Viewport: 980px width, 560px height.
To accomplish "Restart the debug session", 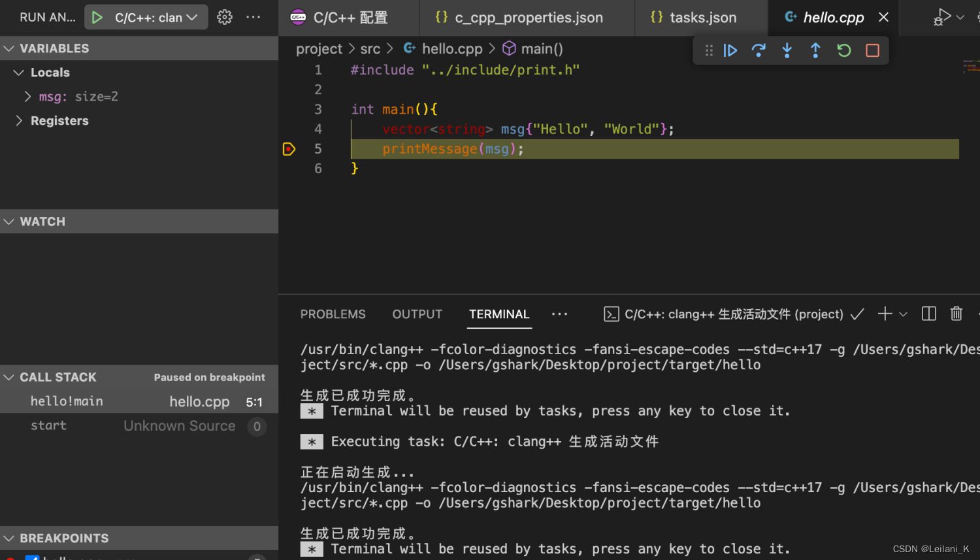I will [x=844, y=50].
